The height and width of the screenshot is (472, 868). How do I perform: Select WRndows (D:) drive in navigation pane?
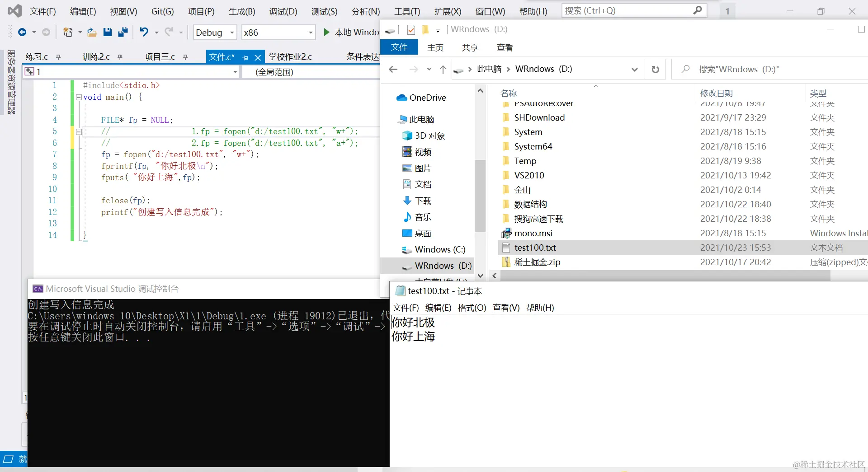[437, 266]
